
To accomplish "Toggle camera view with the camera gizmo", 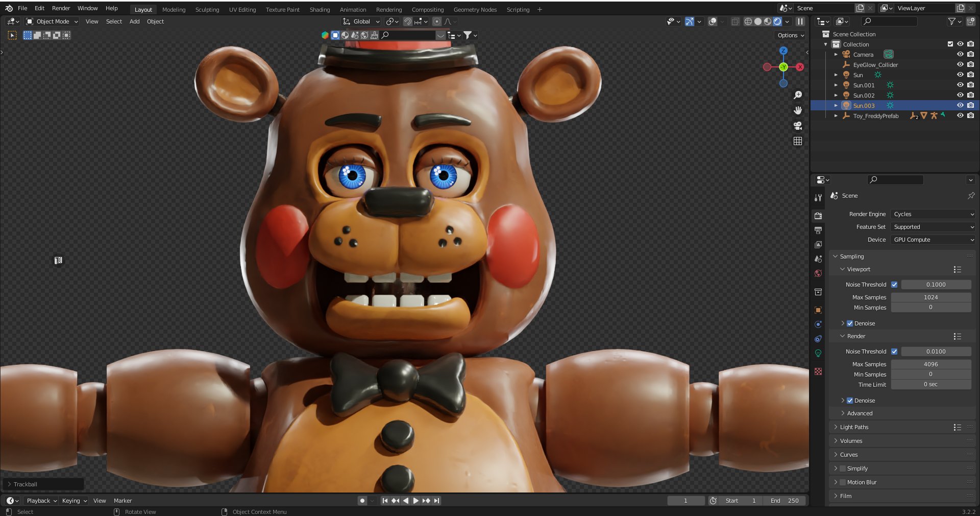I will point(798,126).
